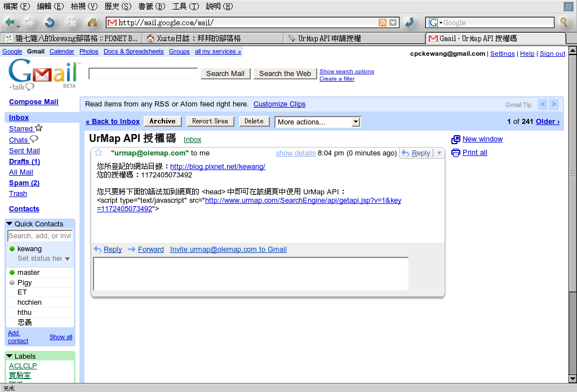This screenshot has width=577, height=392.
Task: Open the Older message link
Action: [x=548, y=122]
